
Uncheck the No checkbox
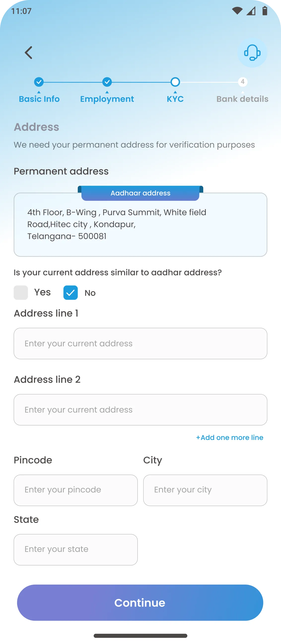(70, 293)
